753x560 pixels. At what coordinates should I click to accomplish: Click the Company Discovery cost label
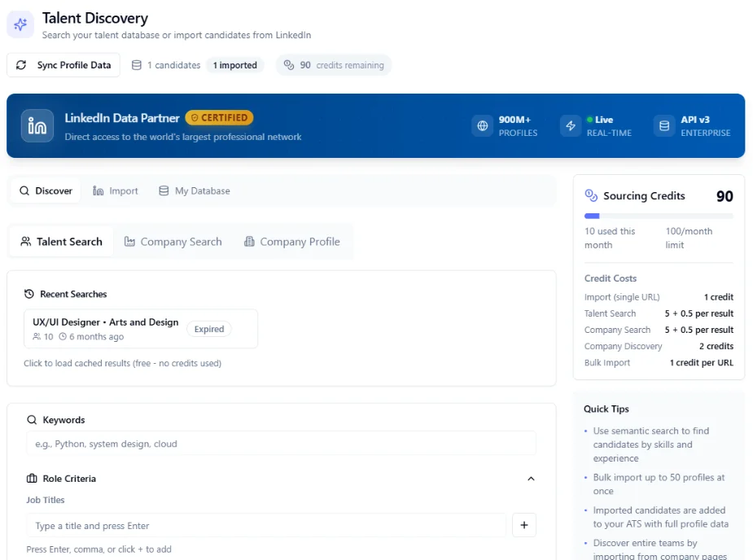click(x=623, y=346)
